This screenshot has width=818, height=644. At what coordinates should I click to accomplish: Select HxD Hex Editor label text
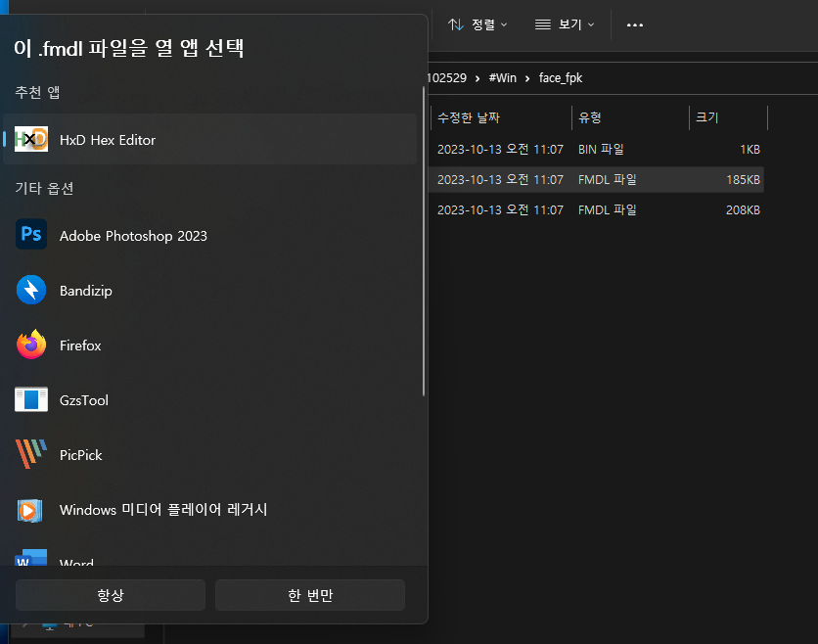[108, 140]
